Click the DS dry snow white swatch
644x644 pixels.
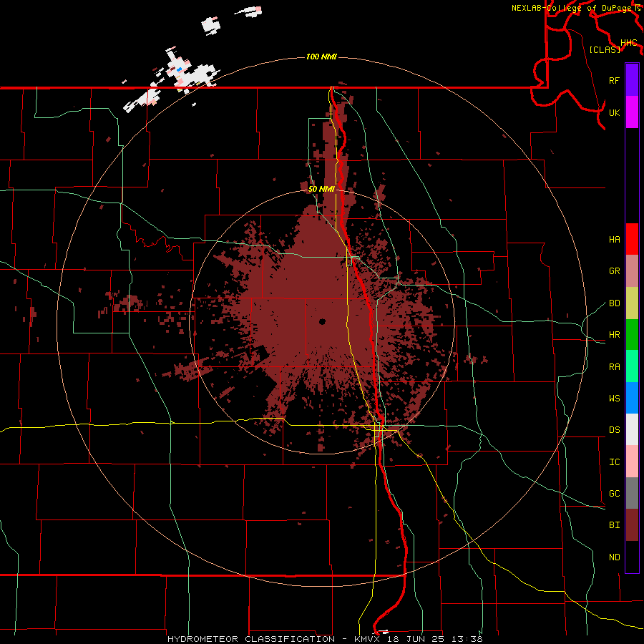tap(632, 429)
